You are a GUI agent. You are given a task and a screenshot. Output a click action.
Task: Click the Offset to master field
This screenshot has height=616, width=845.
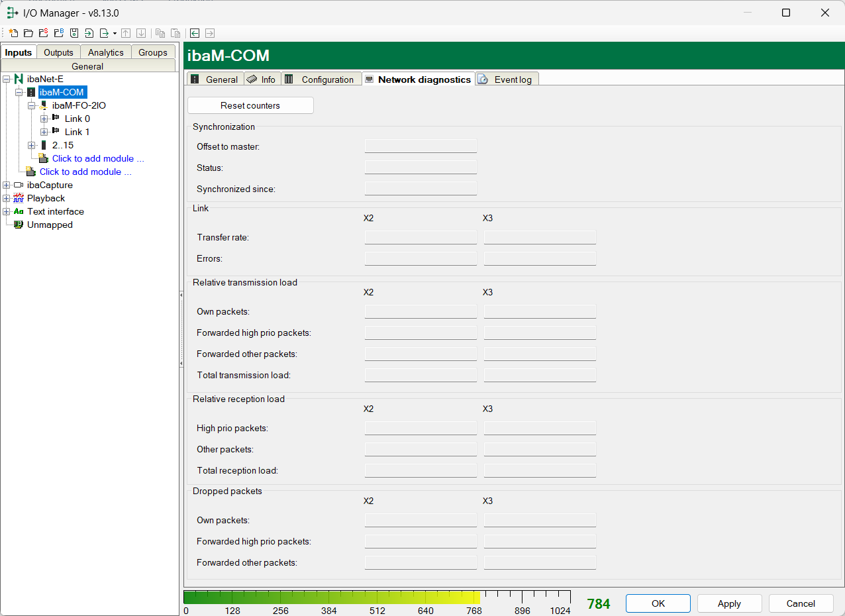point(421,146)
